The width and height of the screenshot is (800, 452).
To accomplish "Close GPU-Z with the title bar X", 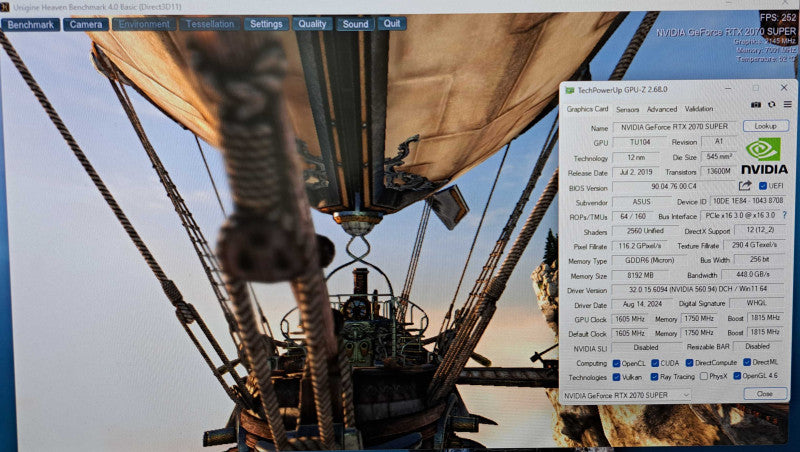I will click(784, 88).
